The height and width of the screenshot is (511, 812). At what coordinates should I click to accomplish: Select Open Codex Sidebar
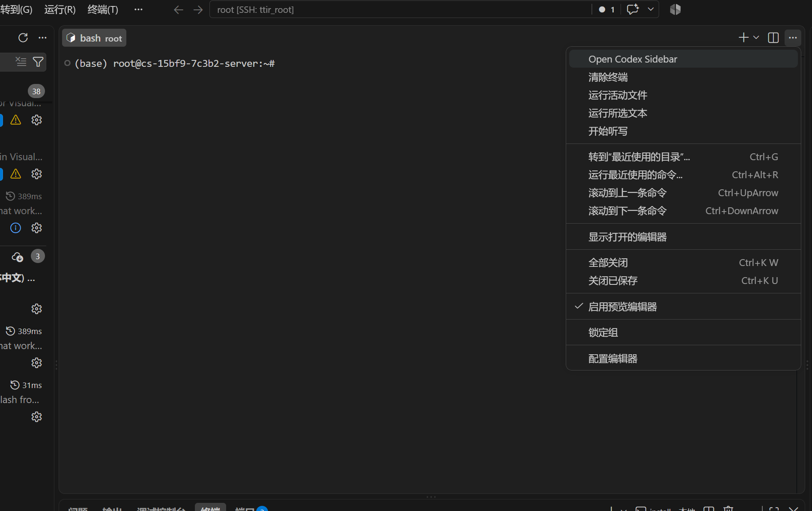tap(683, 59)
